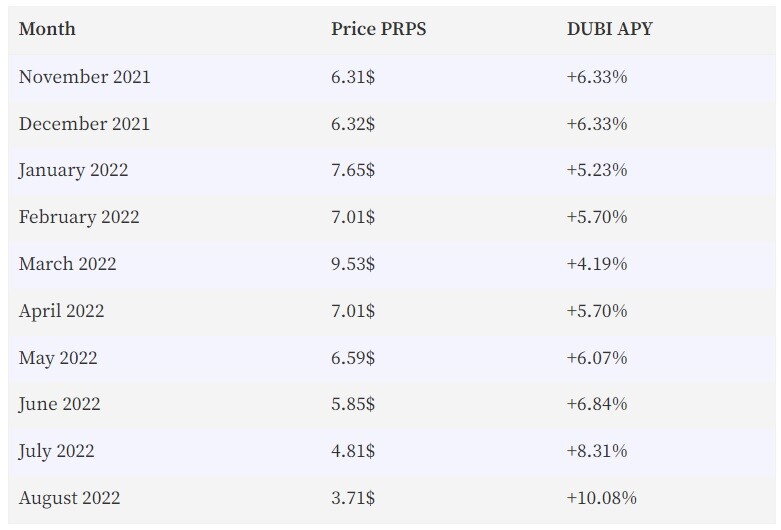This screenshot has height=530, width=781.
Task: Click the 5.85$ price cell
Action: pyautogui.click(x=353, y=404)
